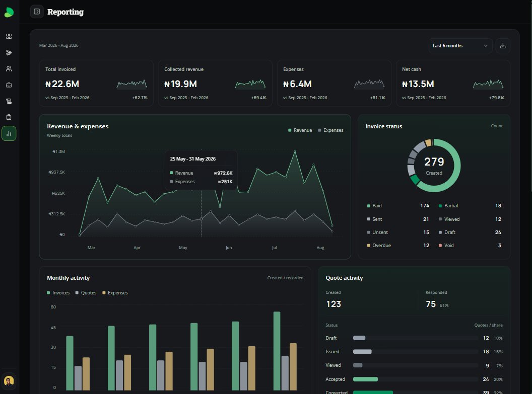
Task: Click the Issued 18 row in Quote activity
Action: tap(414, 352)
